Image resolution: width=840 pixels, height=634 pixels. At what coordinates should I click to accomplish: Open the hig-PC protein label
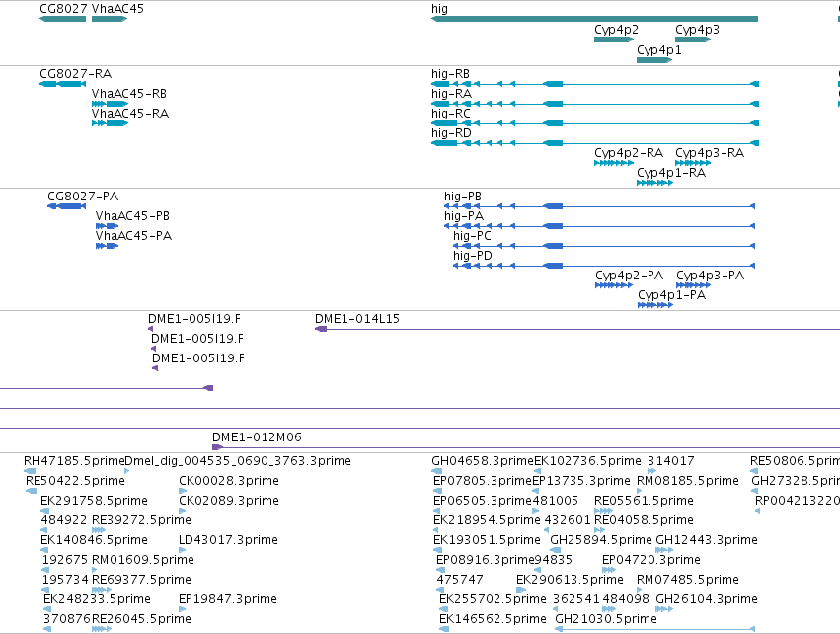click(x=472, y=236)
